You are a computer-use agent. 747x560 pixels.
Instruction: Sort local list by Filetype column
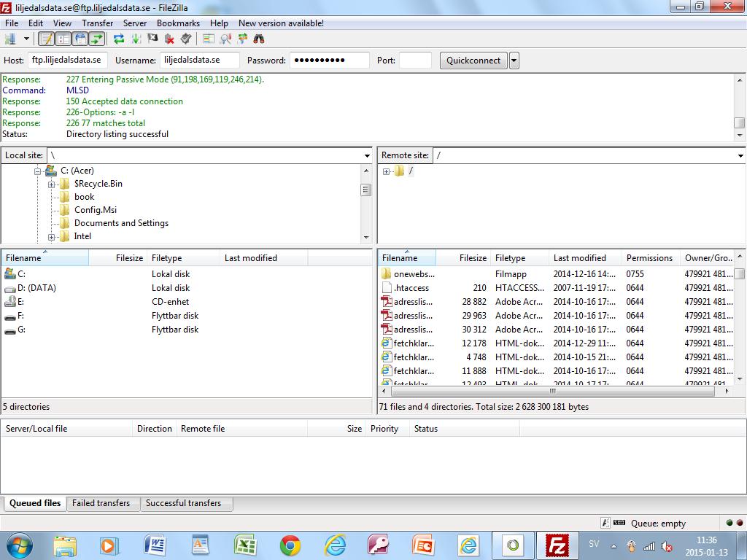pyautogui.click(x=183, y=258)
